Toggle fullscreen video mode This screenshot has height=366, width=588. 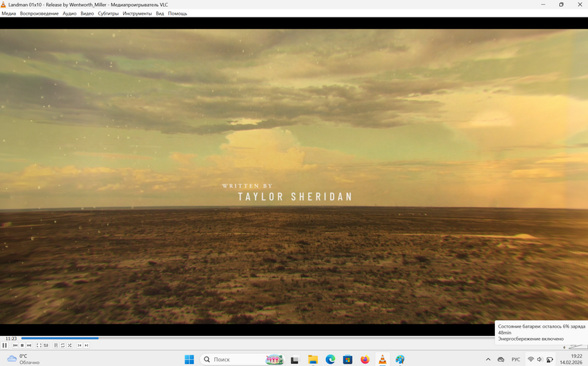(x=39, y=345)
